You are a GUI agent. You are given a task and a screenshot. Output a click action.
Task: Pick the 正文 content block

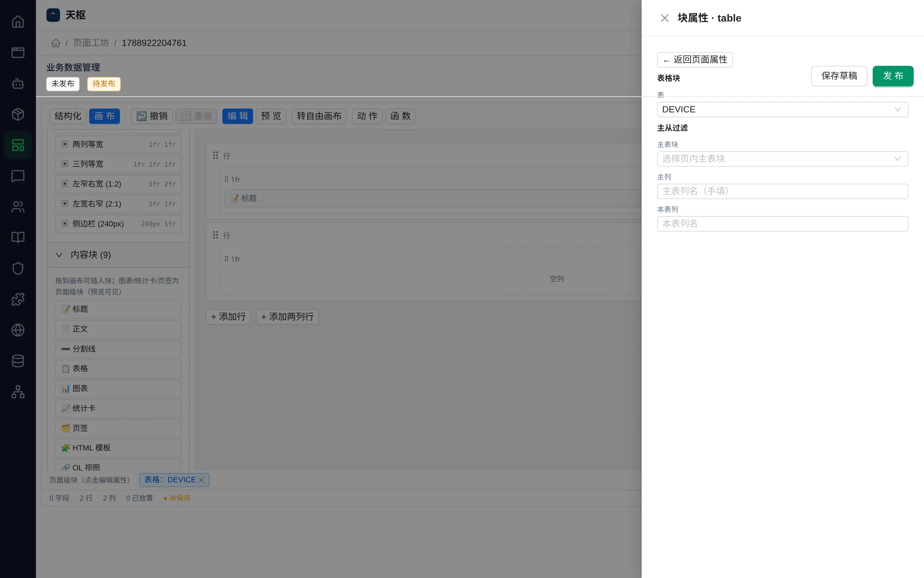click(118, 329)
